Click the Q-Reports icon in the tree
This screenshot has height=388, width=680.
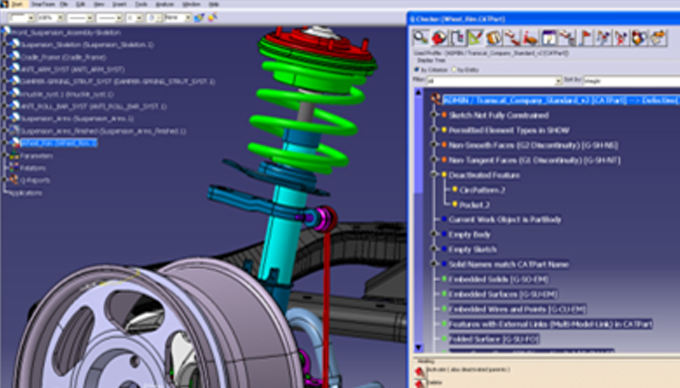point(14,180)
